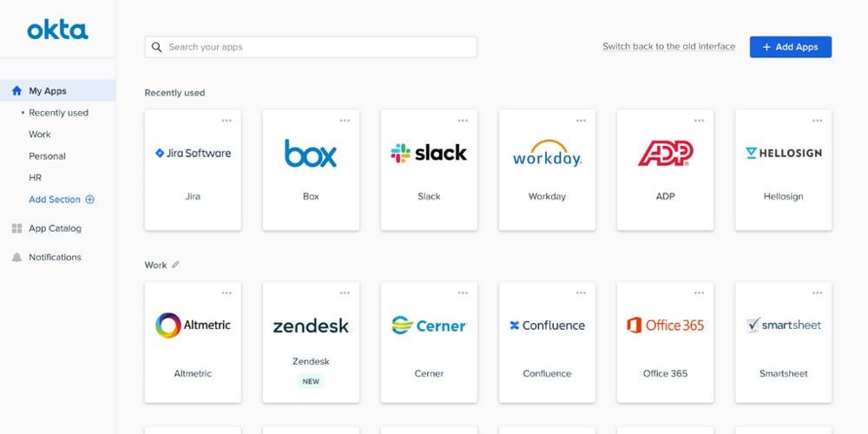868x434 pixels.
Task: Select My Apps in the sidebar
Action: (48, 91)
